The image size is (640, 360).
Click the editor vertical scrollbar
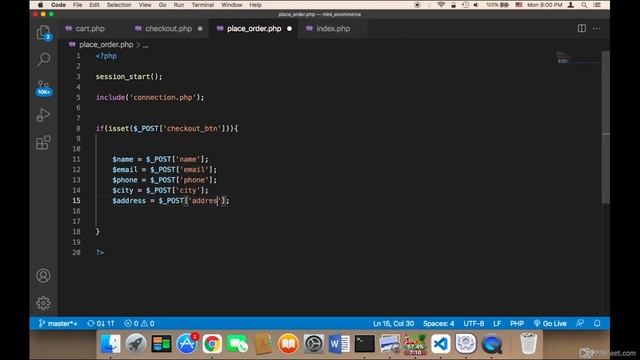pos(606,127)
